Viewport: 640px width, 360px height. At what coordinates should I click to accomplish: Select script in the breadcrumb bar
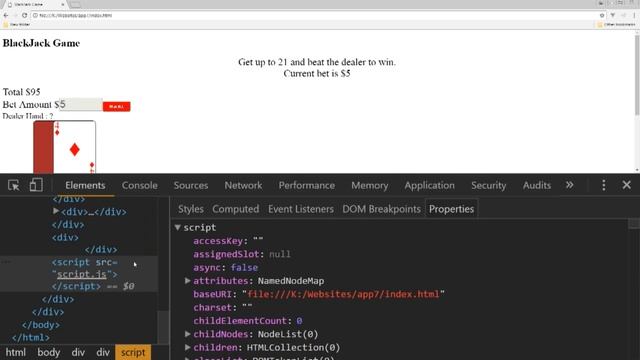pos(133,352)
